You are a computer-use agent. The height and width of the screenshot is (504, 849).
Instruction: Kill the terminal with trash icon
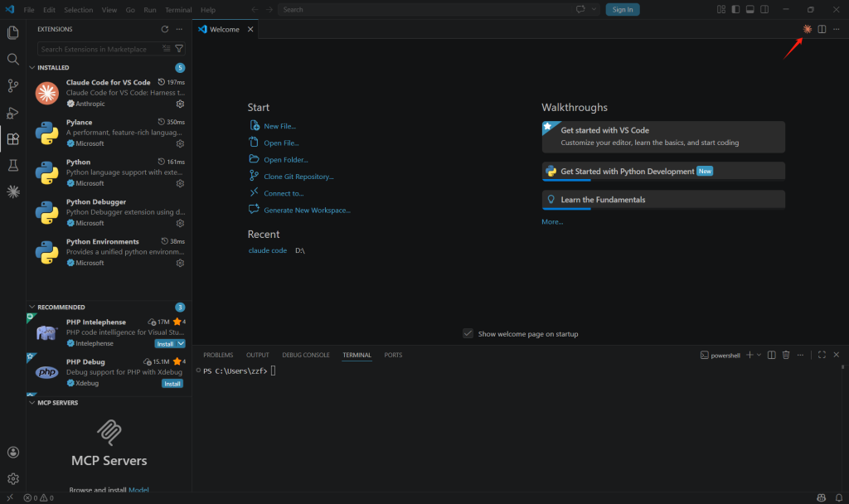(786, 355)
